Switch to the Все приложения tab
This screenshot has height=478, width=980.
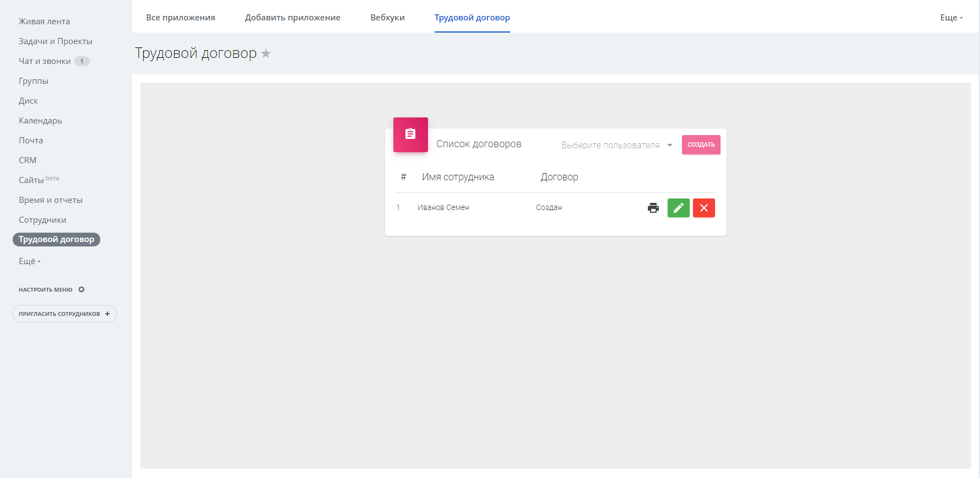[x=180, y=18]
